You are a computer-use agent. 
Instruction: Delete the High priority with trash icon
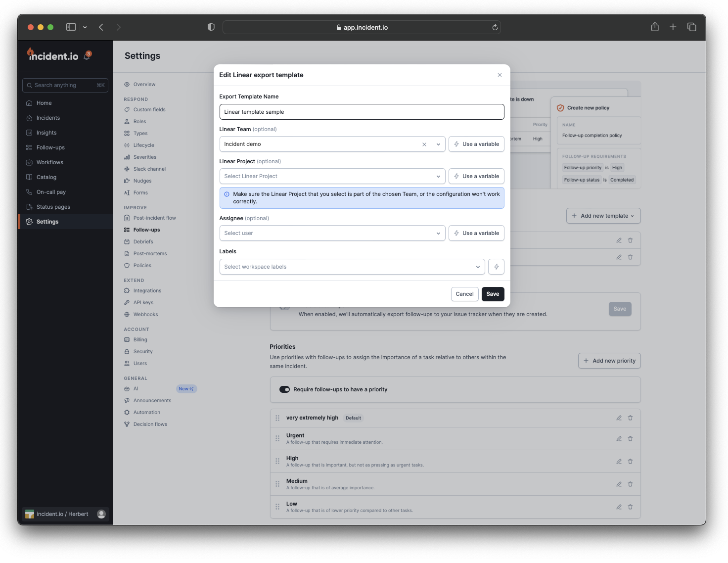(631, 462)
